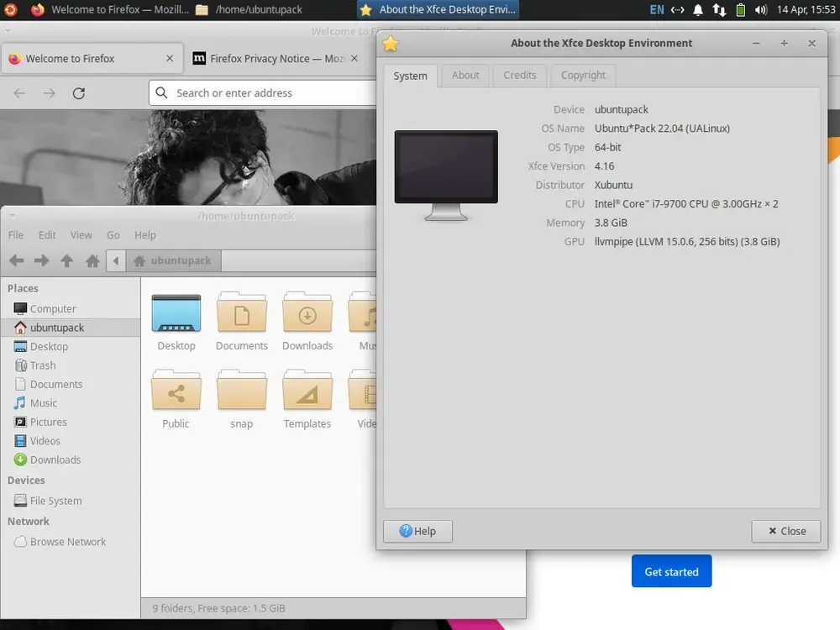Click the Intel Core i7-9700 CPU value
The height and width of the screenshot is (630, 840).
point(686,204)
